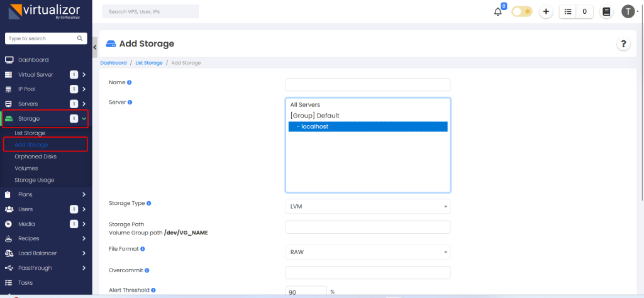The image size is (644, 298).
Task: Click the notification bell icon
Action: [x=498, y=12]
